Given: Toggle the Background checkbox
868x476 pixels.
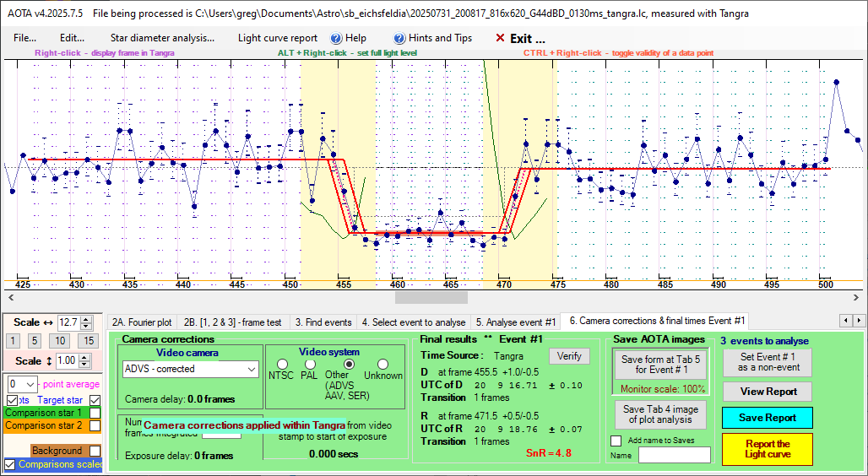Looking at the screenshot, I should click(x=95, y=451).
